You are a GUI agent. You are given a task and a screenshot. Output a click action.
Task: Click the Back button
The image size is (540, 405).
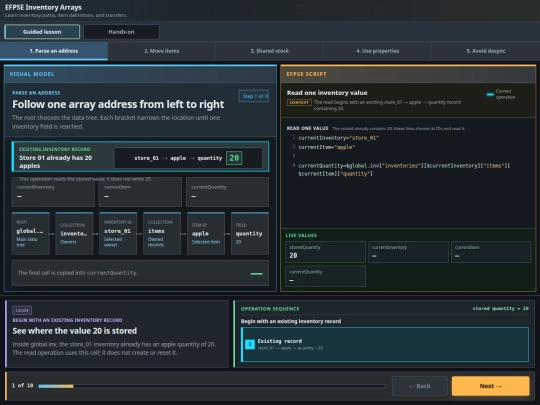click(419, 386)
